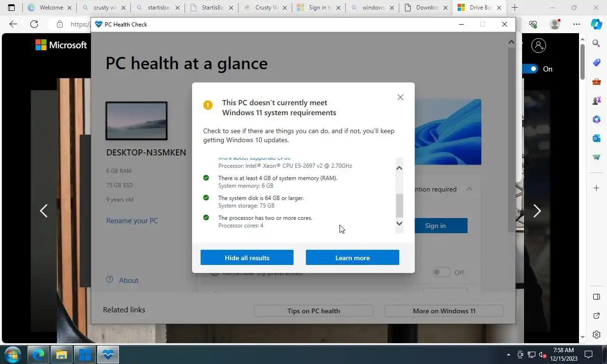Screen dimensions: 607x364
Task: Close the Drive Business tab
Action: [499, 8]
